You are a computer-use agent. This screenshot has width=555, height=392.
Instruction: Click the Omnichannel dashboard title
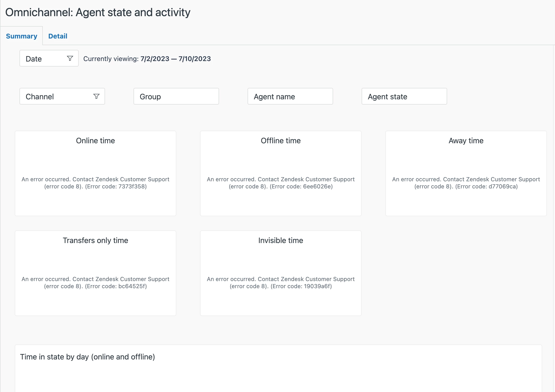pos(98,12)
